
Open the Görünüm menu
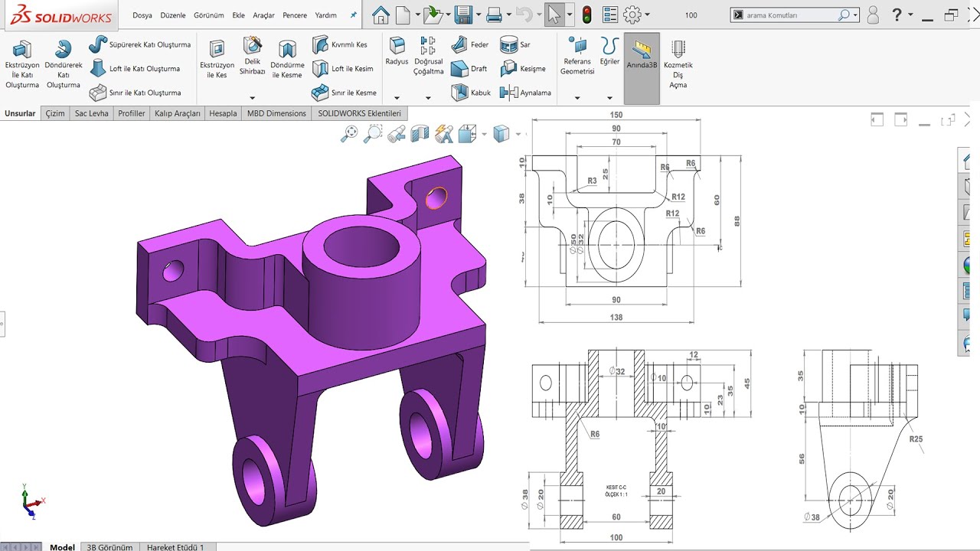tap(209, 15)
